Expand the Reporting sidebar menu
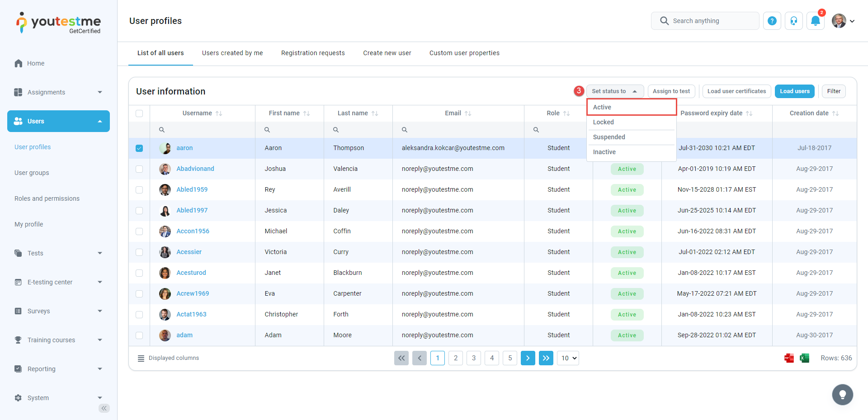This screenshot has height=420, width=868. 100,369
